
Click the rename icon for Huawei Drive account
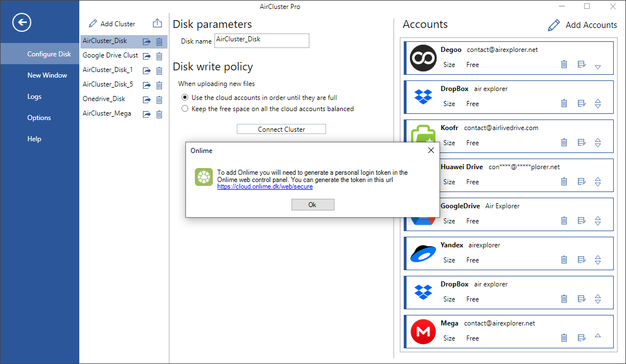click(x=581, y=181)
